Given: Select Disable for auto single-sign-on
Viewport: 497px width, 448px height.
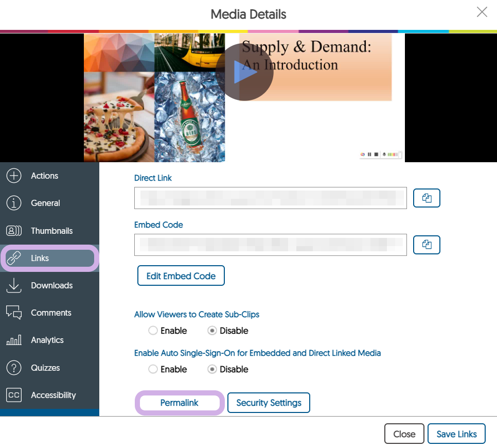Looking at the screenshot, I should click(212, 369).
